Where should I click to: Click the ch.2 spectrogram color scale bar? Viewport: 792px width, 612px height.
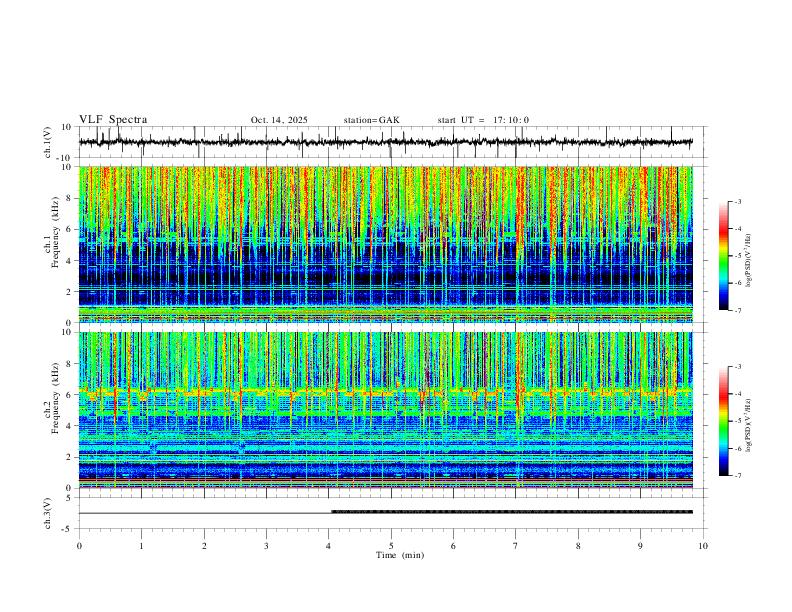point(723,421)
